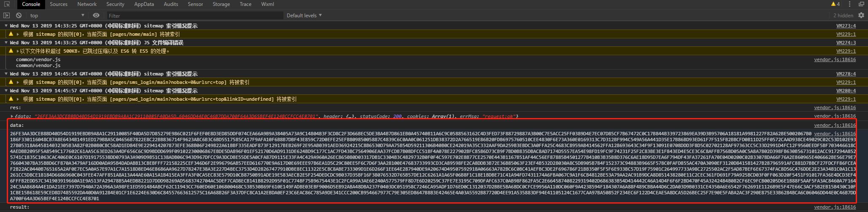This screenshot has width=868, height=212.
Task: Switch to the Network tab
Action: pos(87,4)
